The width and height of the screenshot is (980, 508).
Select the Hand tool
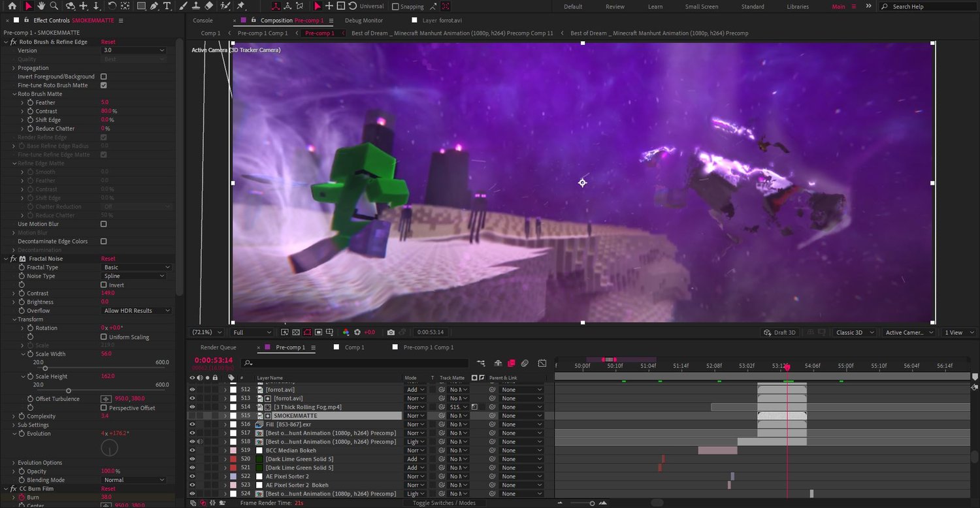click(41, 6)
